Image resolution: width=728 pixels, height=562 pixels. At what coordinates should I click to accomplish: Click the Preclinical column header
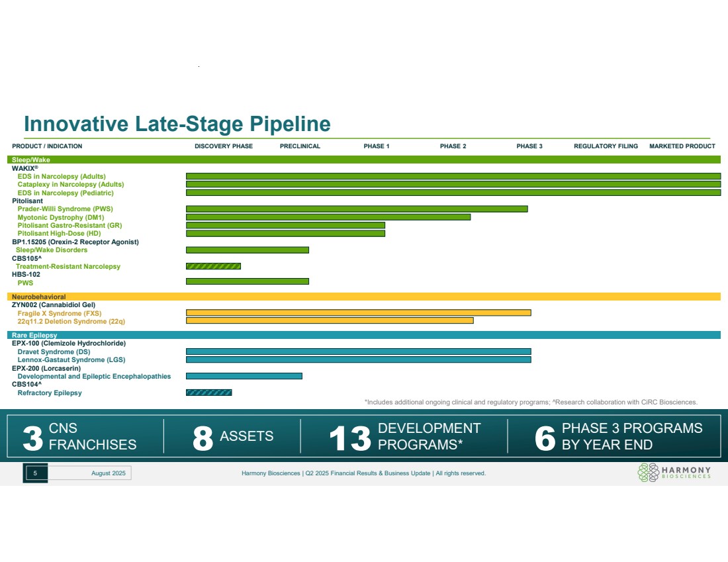coord(300,146)
